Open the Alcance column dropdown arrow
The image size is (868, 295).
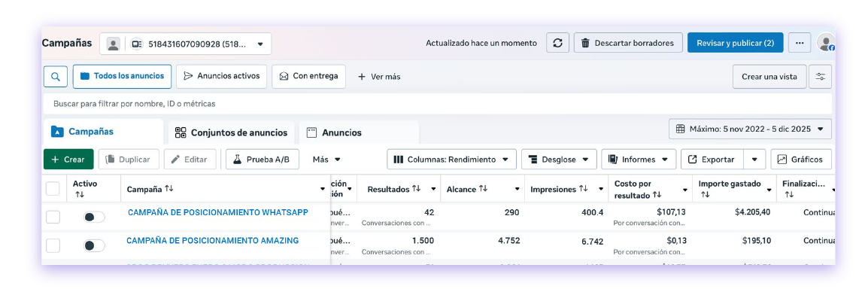[x=517, y=190]
